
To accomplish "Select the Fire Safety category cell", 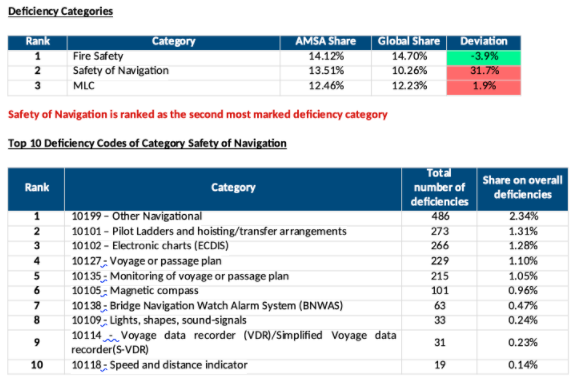I will coord(173,56).
